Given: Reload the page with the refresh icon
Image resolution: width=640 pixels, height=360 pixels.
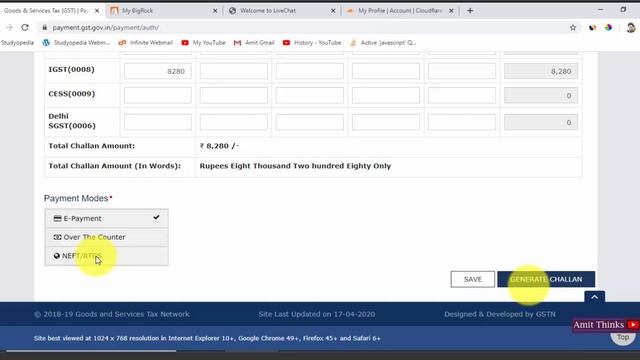Looking at the screenshot, I should [25, 27].
